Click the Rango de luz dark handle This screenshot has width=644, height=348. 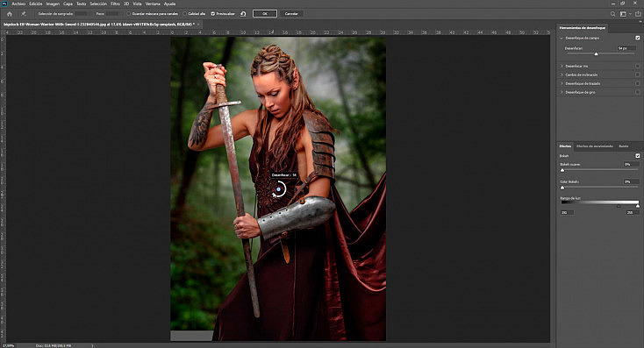coord(619,206)
